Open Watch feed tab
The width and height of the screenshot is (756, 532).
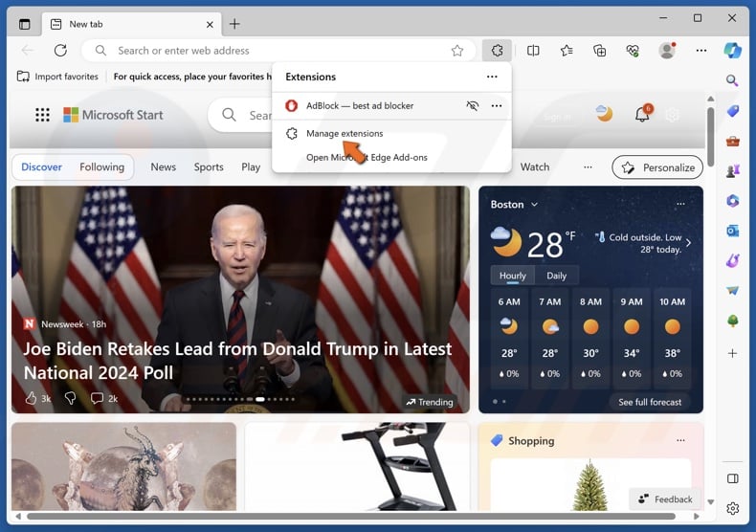pyautogui.click(x=535, y=167)
